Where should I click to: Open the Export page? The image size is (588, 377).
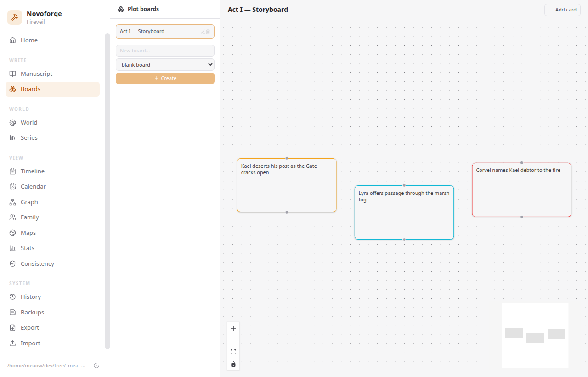click(x=52, y=328)
